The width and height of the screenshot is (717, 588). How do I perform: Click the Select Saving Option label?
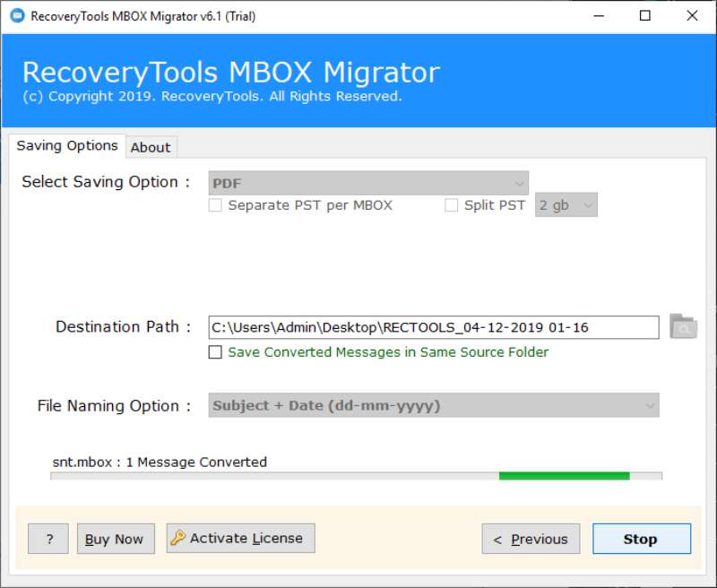click(x=106, y=182)
